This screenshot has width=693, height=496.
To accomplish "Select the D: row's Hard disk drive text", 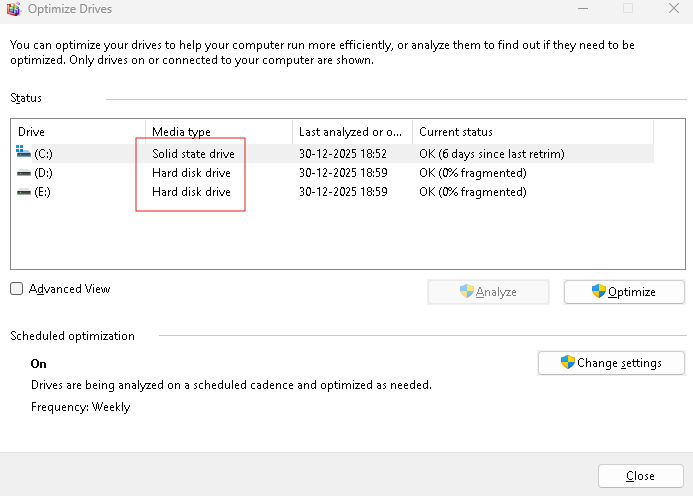I will pos(191,173).
